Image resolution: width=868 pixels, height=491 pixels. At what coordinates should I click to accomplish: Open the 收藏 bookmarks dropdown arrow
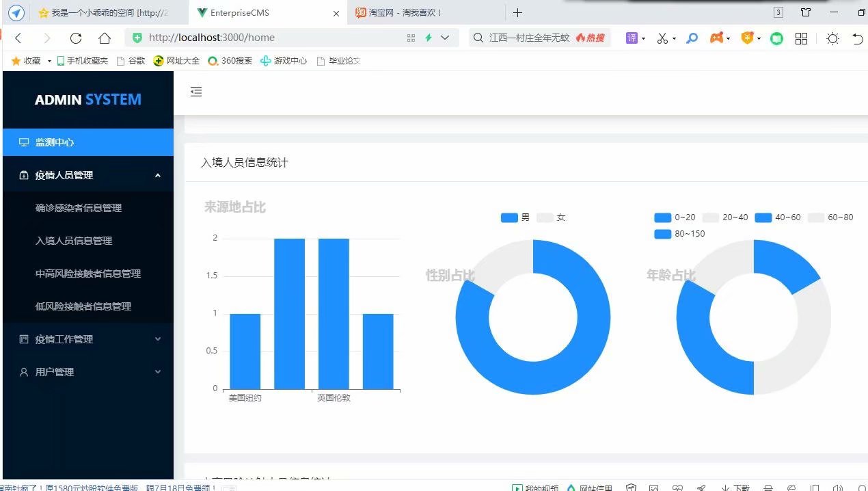tap(49, 62)
